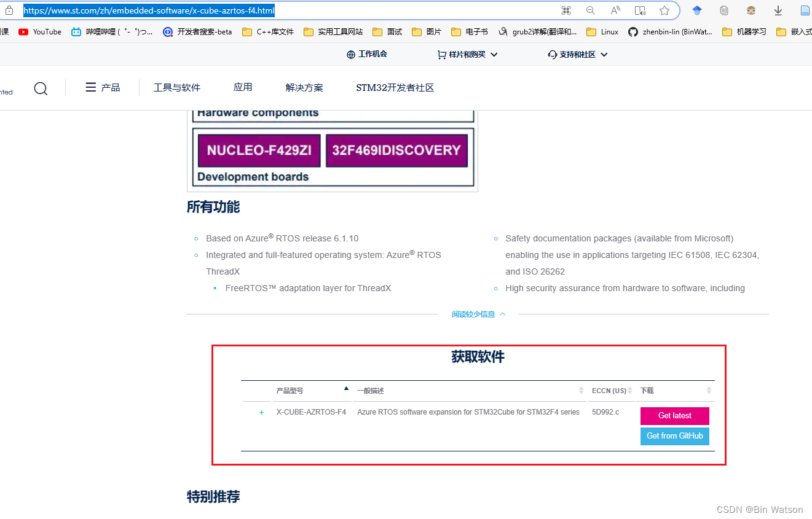Open the Downloads arrow icon
This screenshot has height=519, width=812.
778,10
